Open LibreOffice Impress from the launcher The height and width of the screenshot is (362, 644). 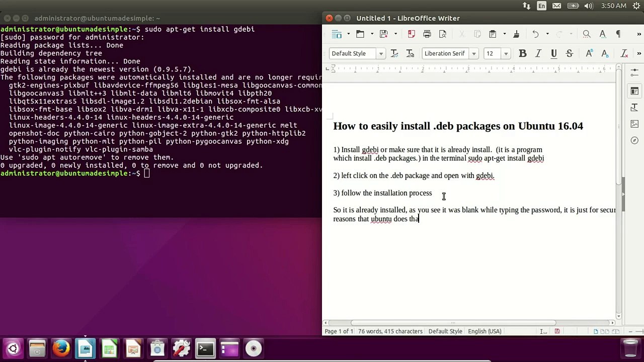[x=133, y=348]
